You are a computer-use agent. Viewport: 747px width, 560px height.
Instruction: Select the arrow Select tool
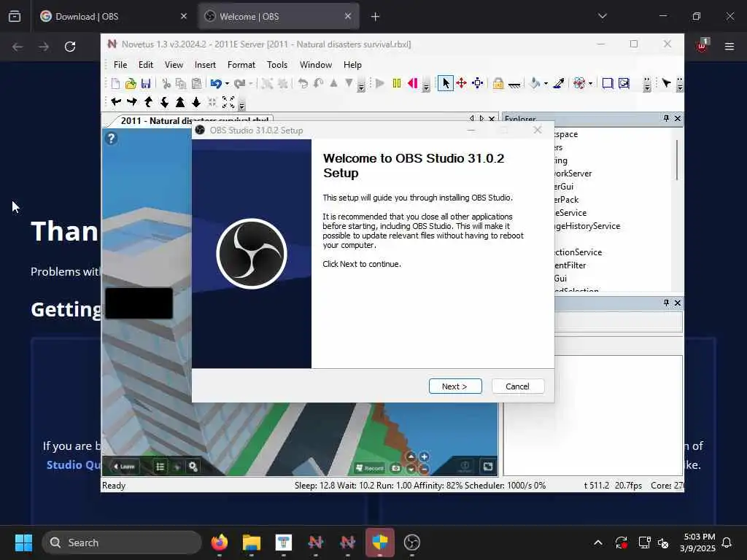point(446,84)
